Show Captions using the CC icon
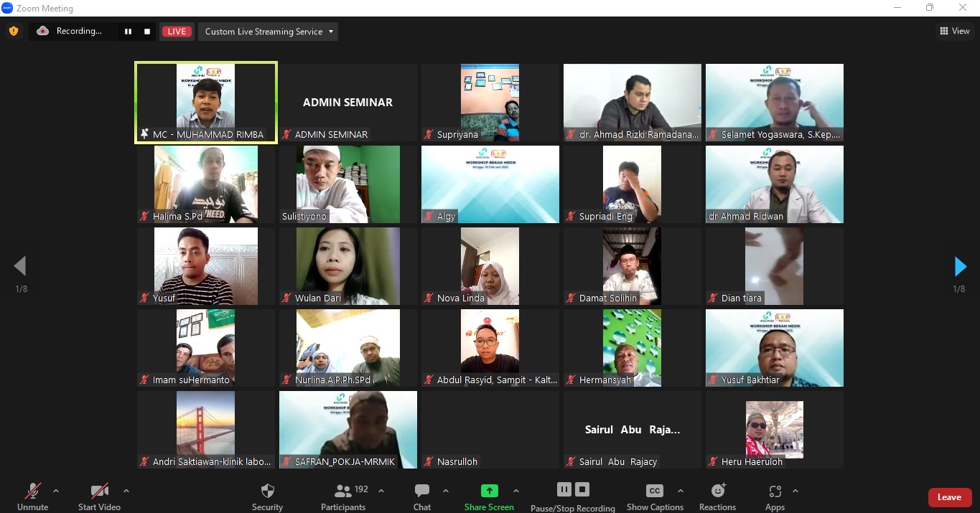 click(654, 491)
